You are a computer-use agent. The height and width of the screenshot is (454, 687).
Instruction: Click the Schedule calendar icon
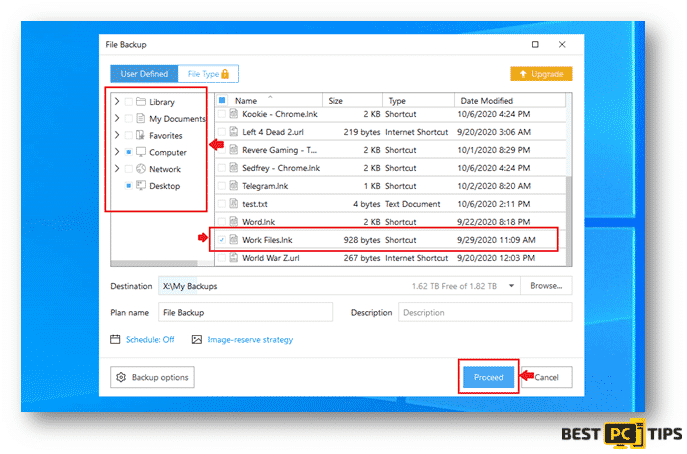tap(115, 339)
